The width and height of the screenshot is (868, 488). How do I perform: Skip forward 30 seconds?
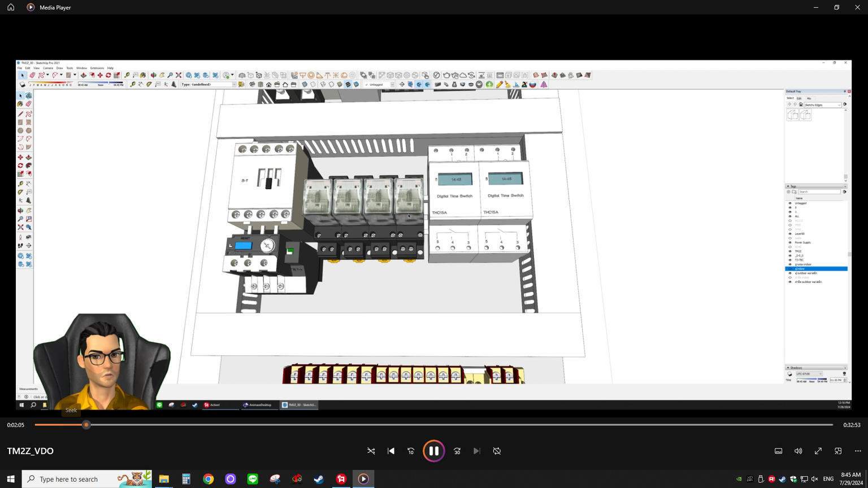click(457, 451)
